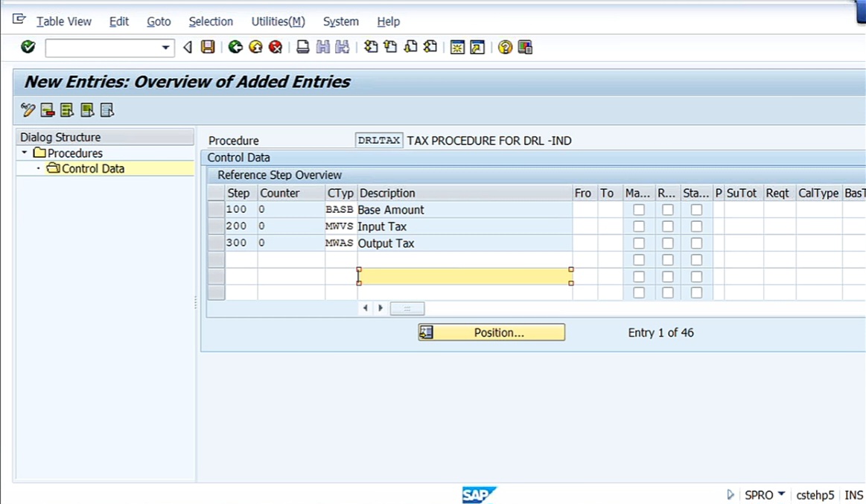866x504 pixels.
Task: Click the horizontal scrollbar thumb under table
Action: click(x=407, y=309)
